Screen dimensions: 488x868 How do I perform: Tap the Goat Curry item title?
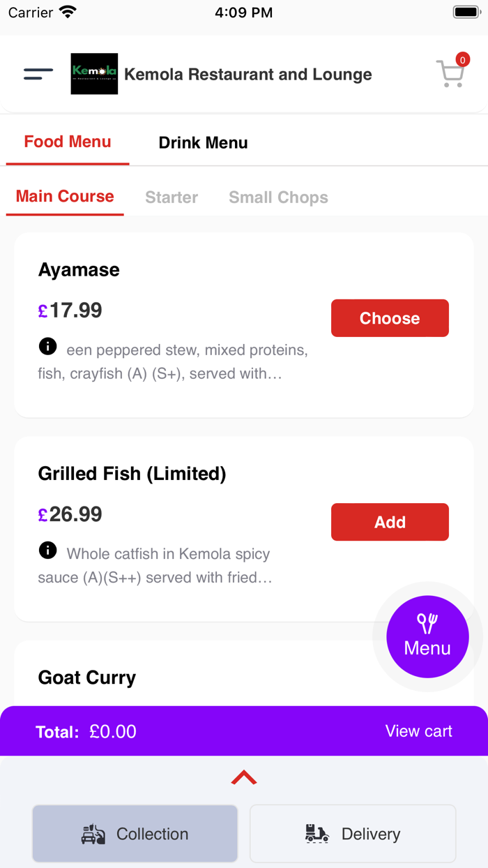[x=87, y=677]
